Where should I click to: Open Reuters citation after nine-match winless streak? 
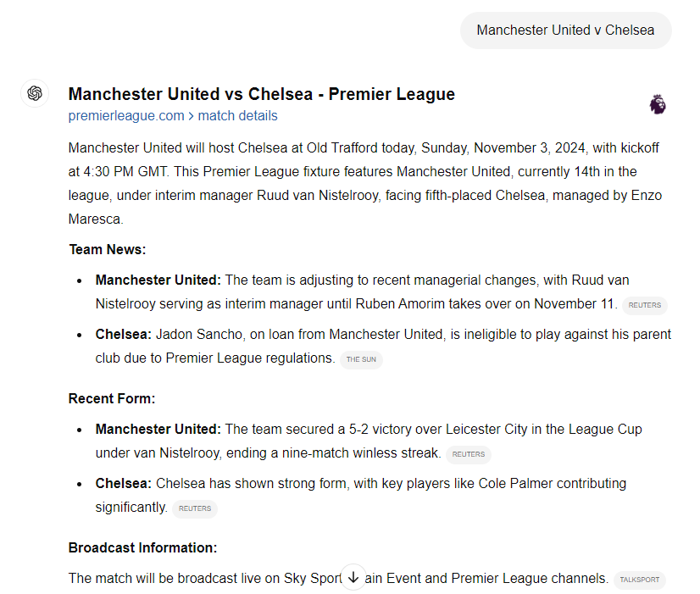469,454
